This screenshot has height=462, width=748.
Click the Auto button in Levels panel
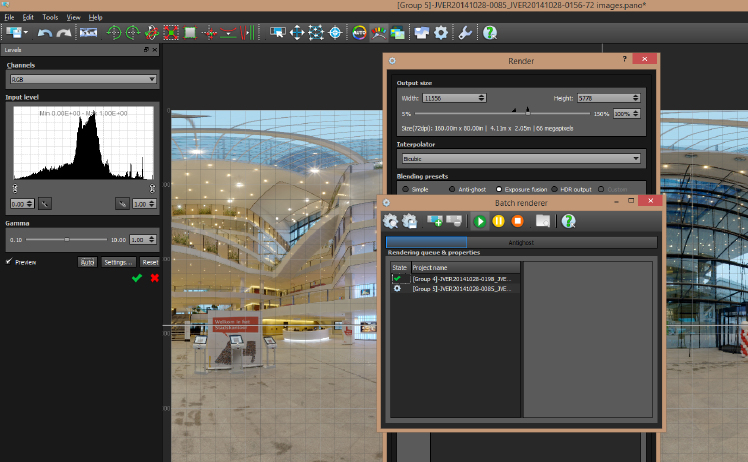coord(87,262)
